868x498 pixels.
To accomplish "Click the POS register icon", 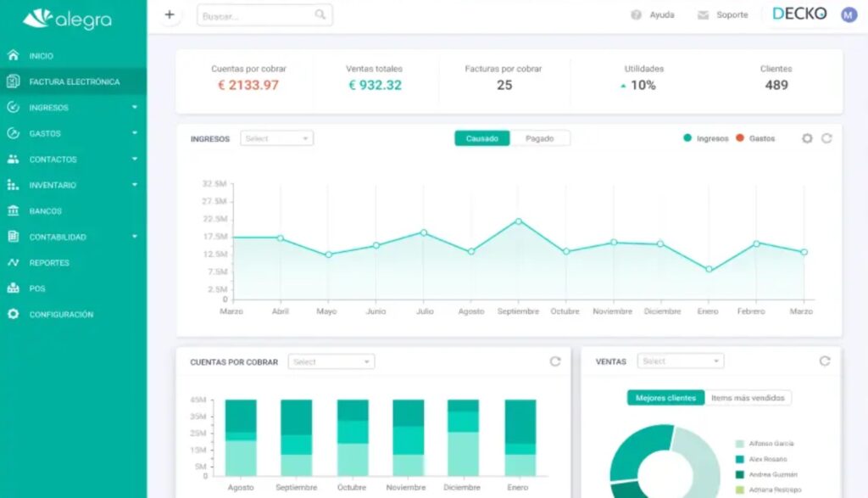I will [14, 288].
